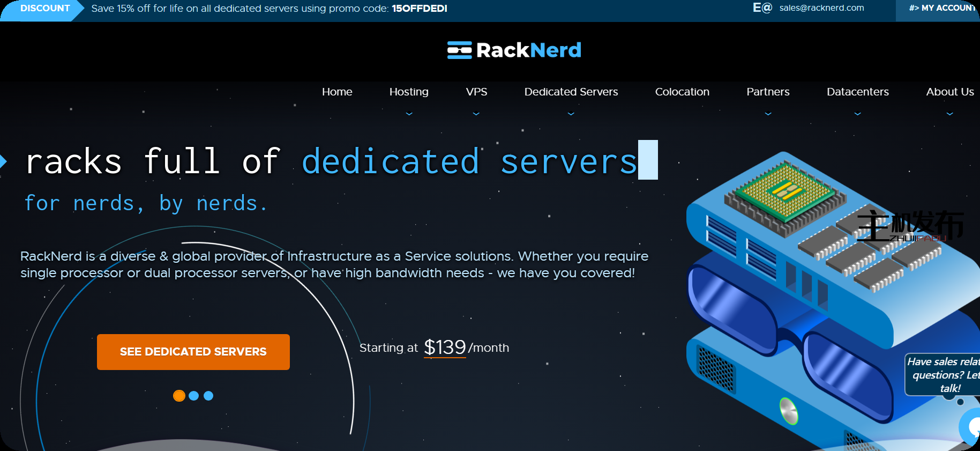The height and width of the screenshot is (451, 980).
Task: Click promo code 15OFFDEDI text
Action: tap(420, 9)
